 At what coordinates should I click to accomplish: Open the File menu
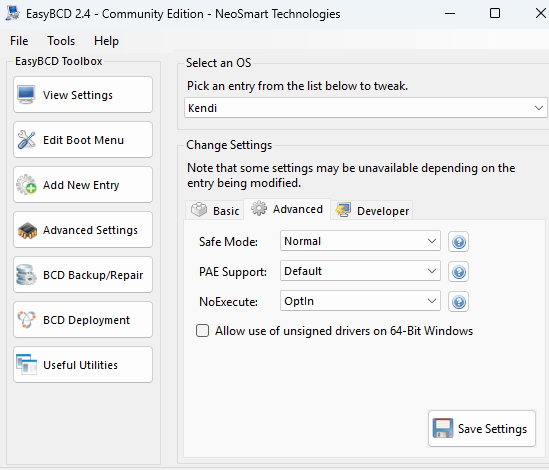(19, 41)
